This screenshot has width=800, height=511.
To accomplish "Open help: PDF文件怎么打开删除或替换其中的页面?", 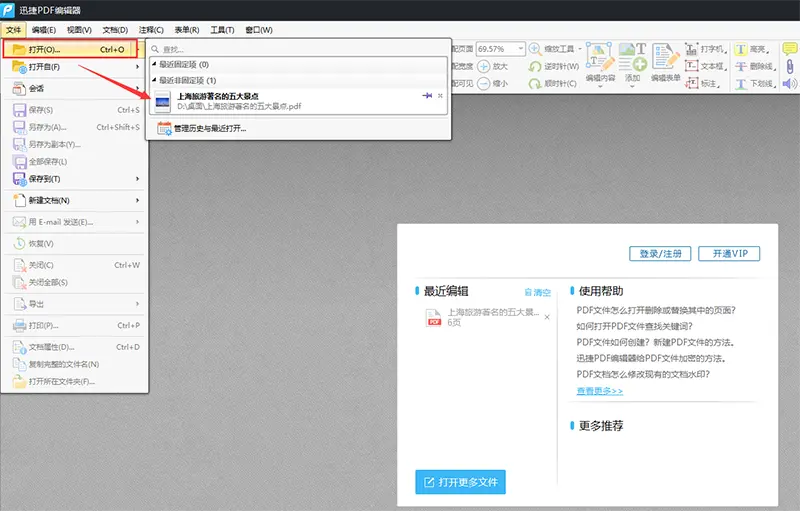I will click(x=656, y=310).
